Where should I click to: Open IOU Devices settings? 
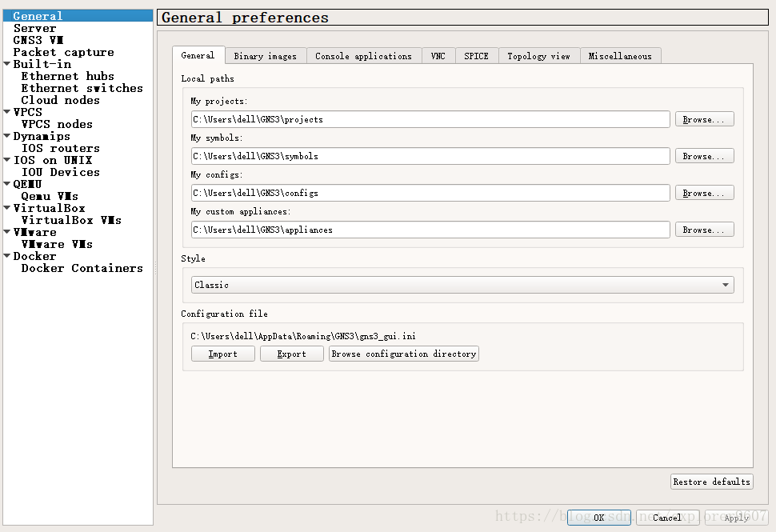pos(60,172)
